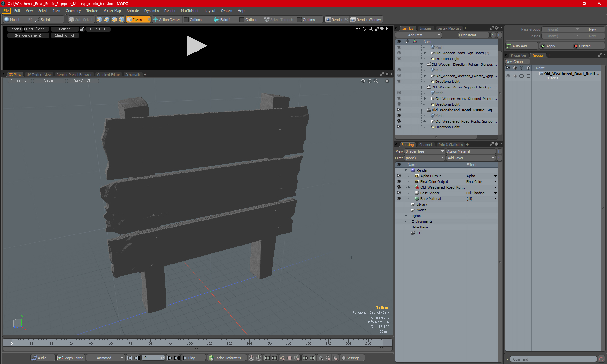Select Vertices mode icon in toolbar
The width and height of the screenshot is (607, 364).
(x=100, y=20)
